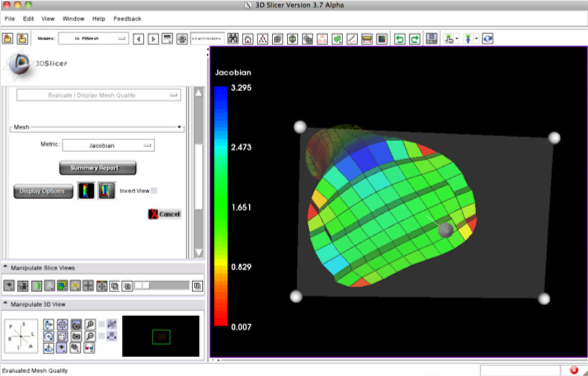Click the error icon in status bar
The image size is (588, 376).
coord(573,370)
